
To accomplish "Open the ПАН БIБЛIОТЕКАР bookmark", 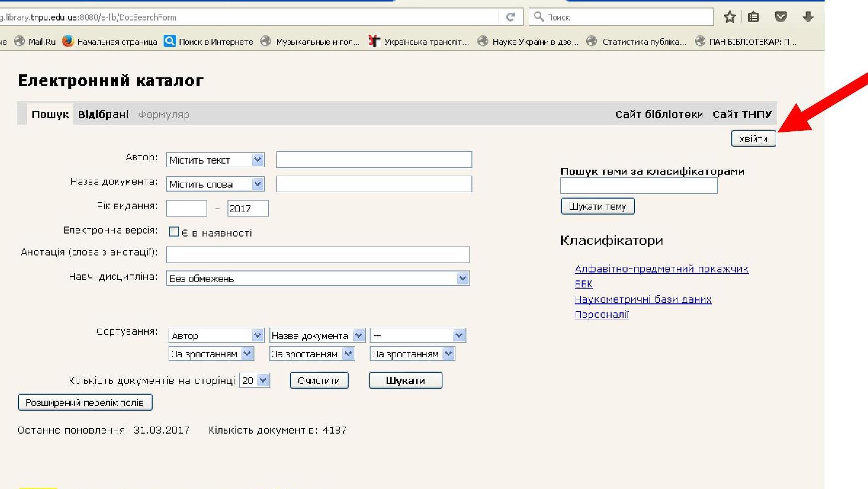I will [x=746, y=41].
